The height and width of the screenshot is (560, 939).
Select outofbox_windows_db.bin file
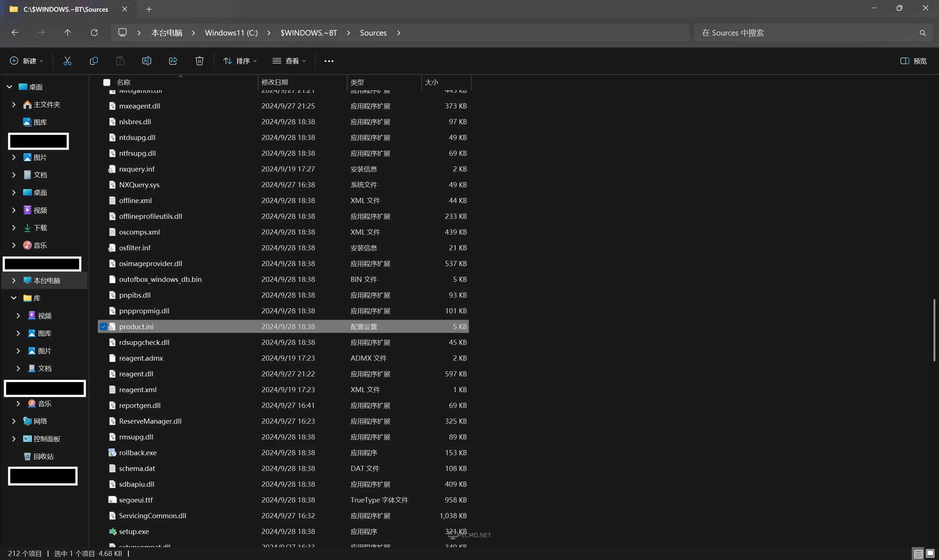[x=283, y=279]
